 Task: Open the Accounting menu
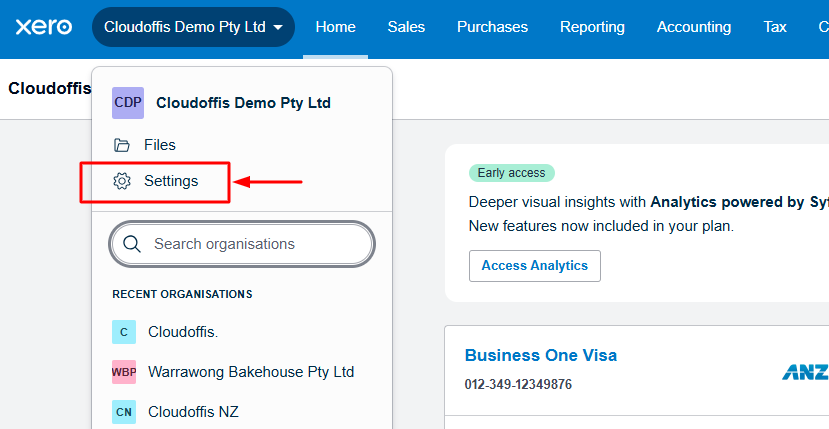pyautogui.click(x=693, y=27)
